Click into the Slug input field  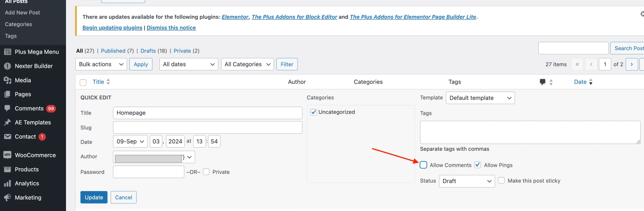pyautogui.click(x=207, y=128)
